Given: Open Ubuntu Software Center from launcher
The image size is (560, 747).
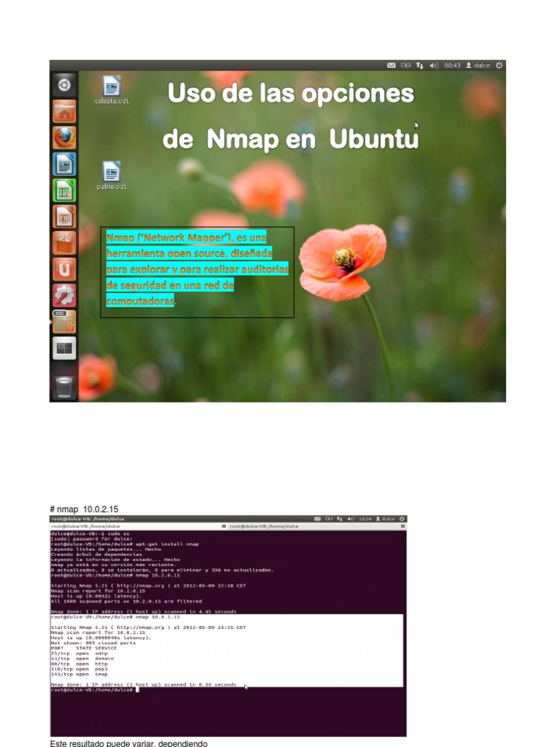Looking at the screenshot, I should point(64,244).
